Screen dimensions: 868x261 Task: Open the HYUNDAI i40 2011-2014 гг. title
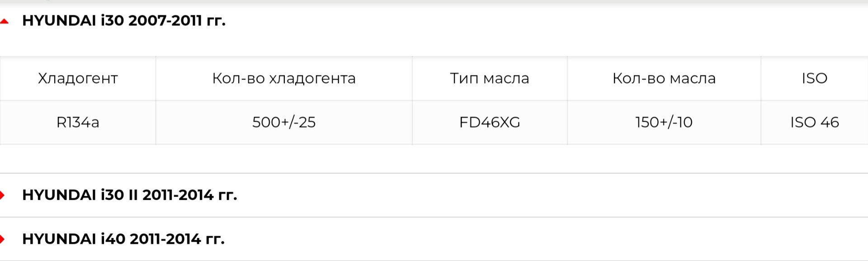point(123,239)
